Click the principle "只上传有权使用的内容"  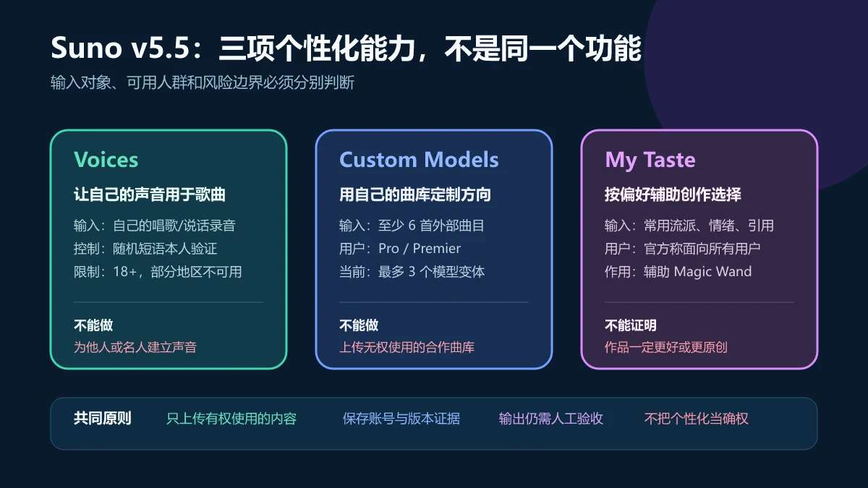pos(231,419)
